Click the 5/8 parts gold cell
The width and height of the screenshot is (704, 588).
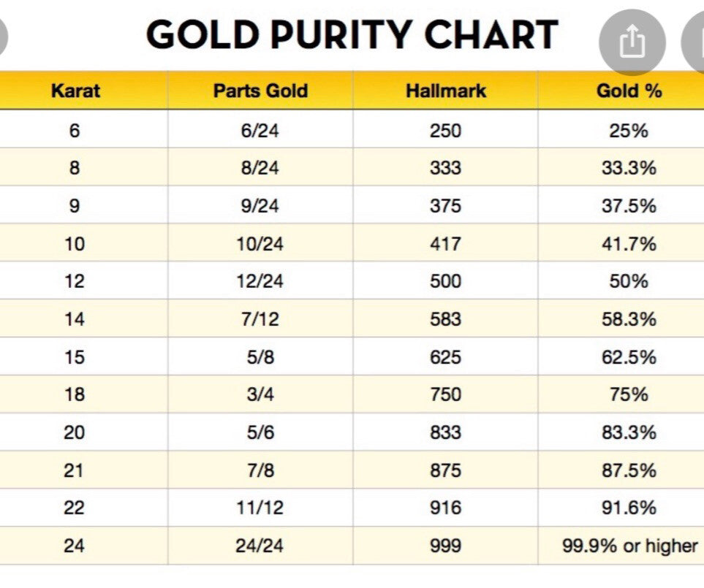(x=260, y=357)
